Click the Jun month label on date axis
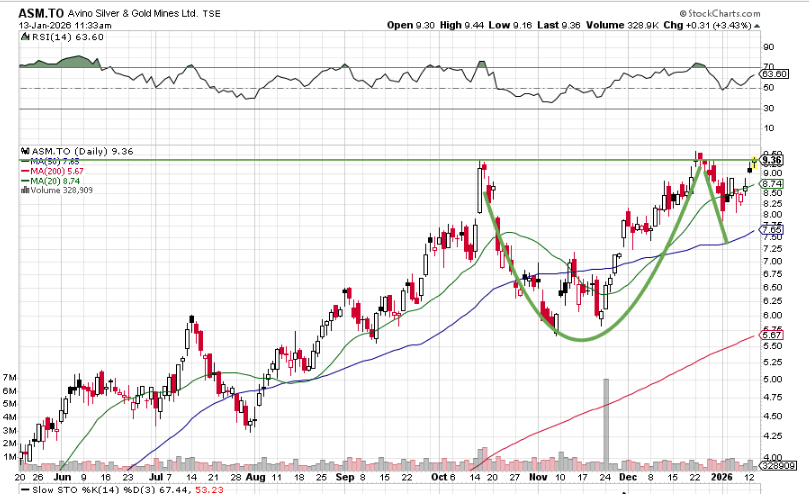Screen dimensions: 809x494 click(62, 477)
